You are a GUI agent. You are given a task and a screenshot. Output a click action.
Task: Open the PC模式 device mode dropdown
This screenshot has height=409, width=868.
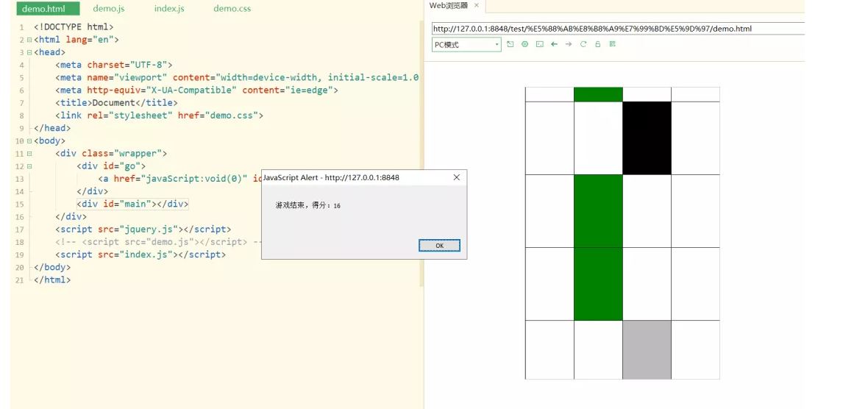(x=466, y=45)
